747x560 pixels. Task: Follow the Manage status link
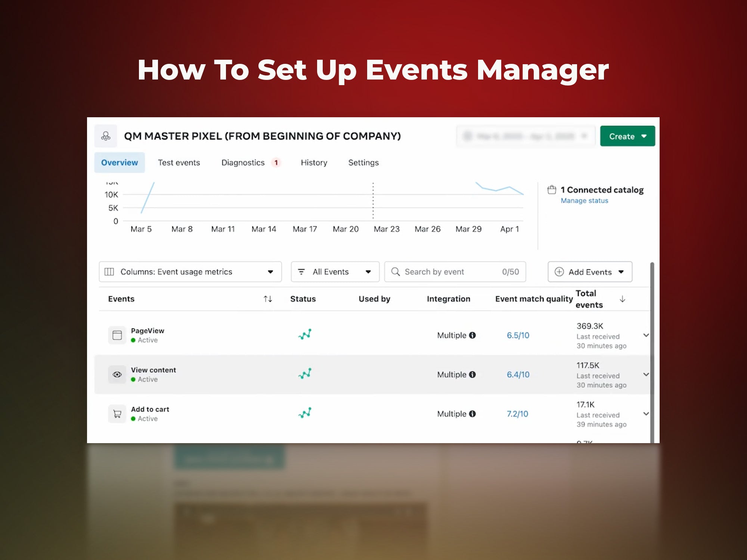(x=584, y=200)
